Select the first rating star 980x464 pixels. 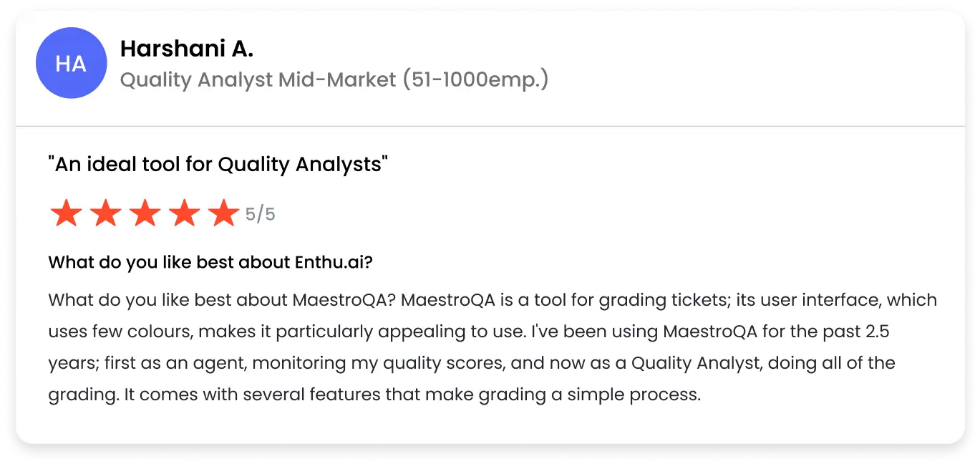(x=66, y=213)
